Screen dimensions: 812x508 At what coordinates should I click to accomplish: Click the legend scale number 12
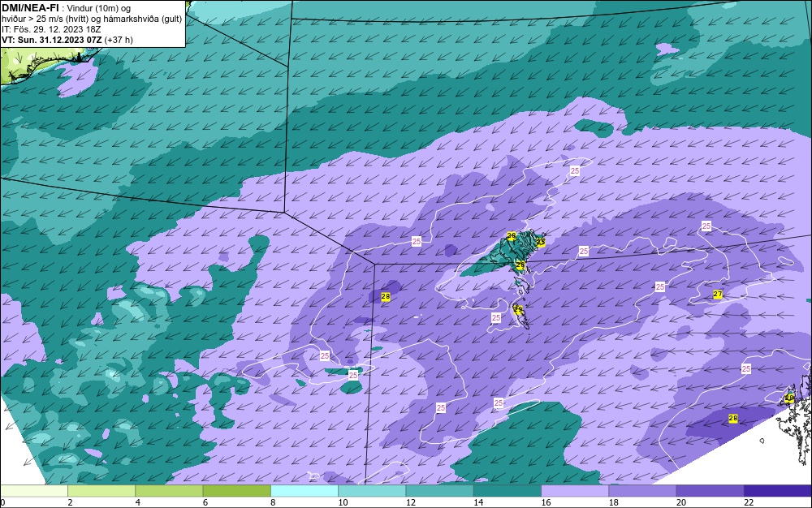point(411,502)
